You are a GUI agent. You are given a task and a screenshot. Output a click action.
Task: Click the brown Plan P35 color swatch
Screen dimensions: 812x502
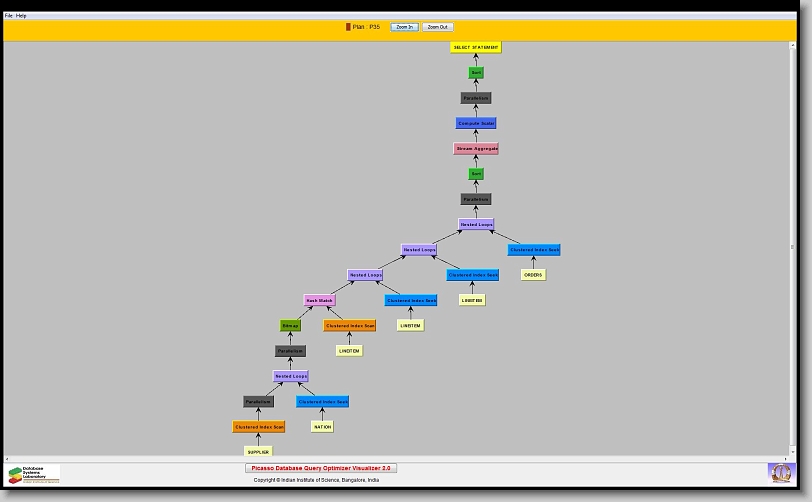348,27
